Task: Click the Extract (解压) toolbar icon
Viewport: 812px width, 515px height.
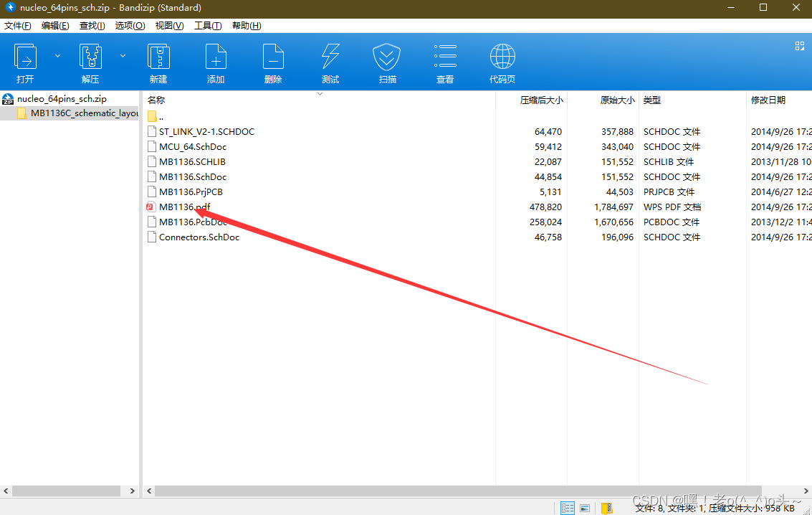Action: pyautogui.click(x=90, y=57)
